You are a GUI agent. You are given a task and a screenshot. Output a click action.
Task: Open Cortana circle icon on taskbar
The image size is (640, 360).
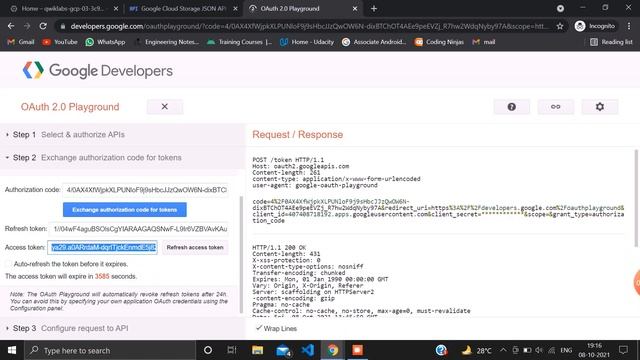pyautogui.click(x=208, y=350)
